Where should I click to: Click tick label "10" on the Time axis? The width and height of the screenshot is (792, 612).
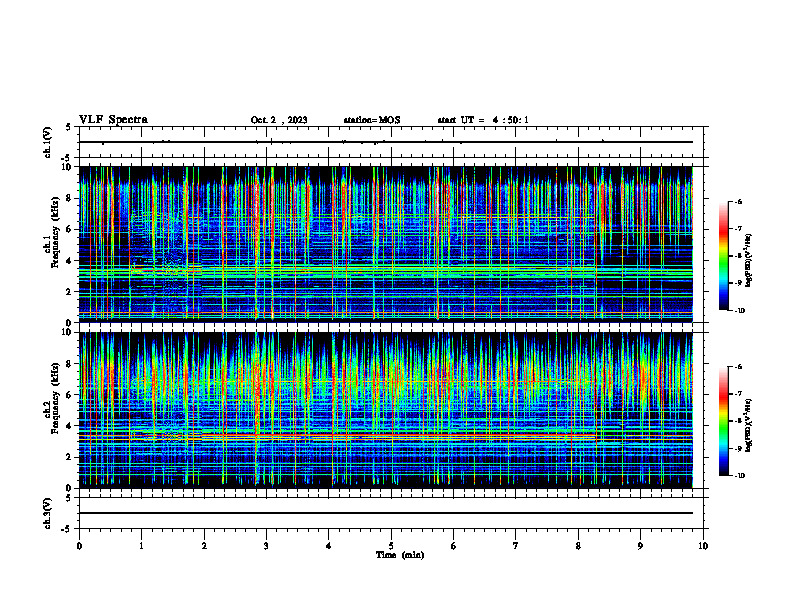(x=703, y=546)
